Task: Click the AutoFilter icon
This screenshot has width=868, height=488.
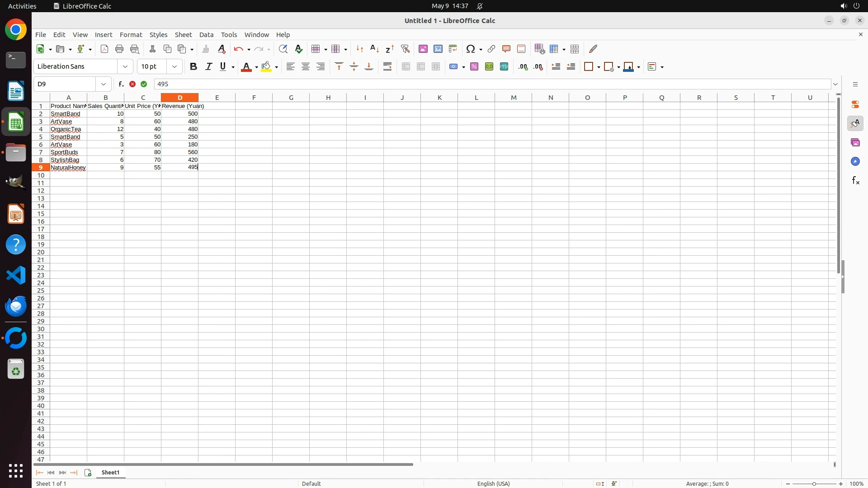Action: (405, 49)
